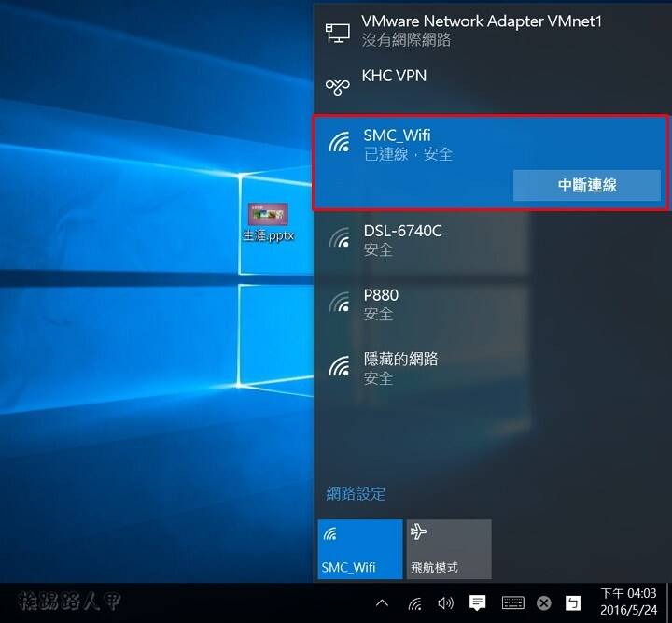The image size is (672, 623).
Task: Toggle the 飛航模式 airplane mode tile
Action: pyautogui.click(x=449, y=549)
